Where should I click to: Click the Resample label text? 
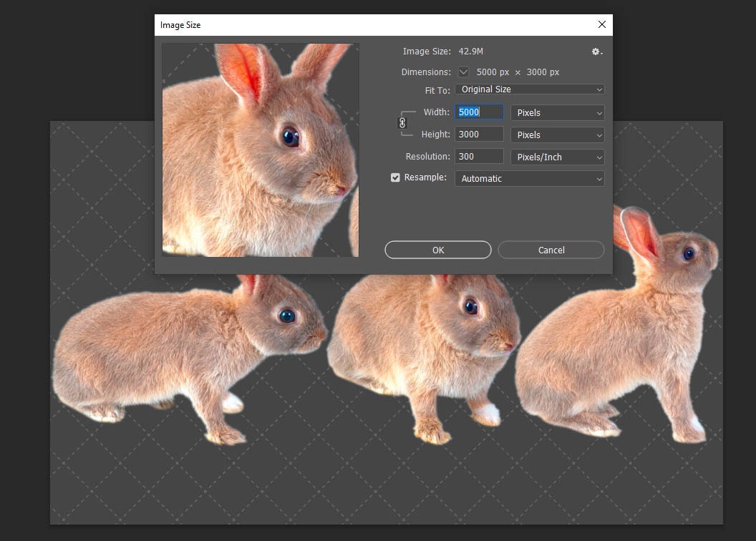pos(425,177)
